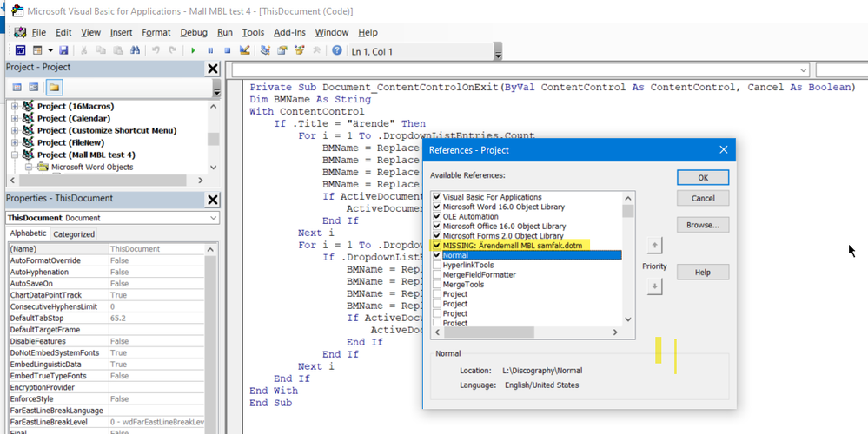Open the Window menu
Screen dimensions: 868x434
click(x=332, y=33)
